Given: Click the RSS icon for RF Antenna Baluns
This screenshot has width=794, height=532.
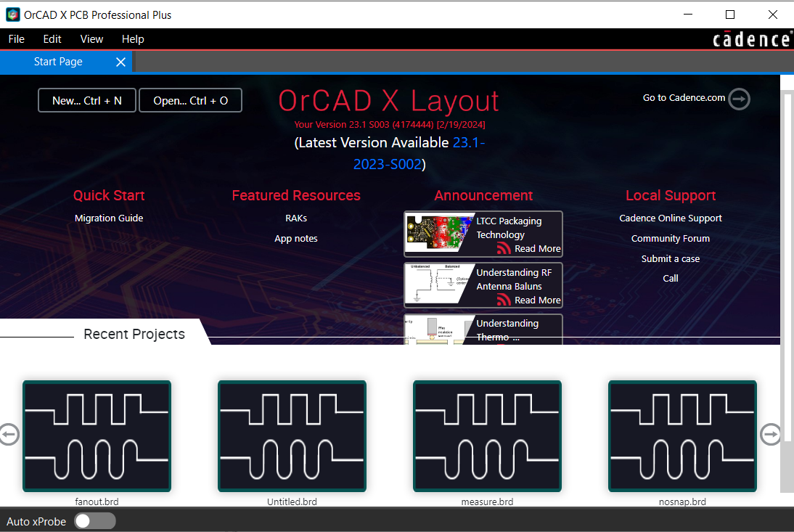Looking at the screenshot, I should coord(504,300).
